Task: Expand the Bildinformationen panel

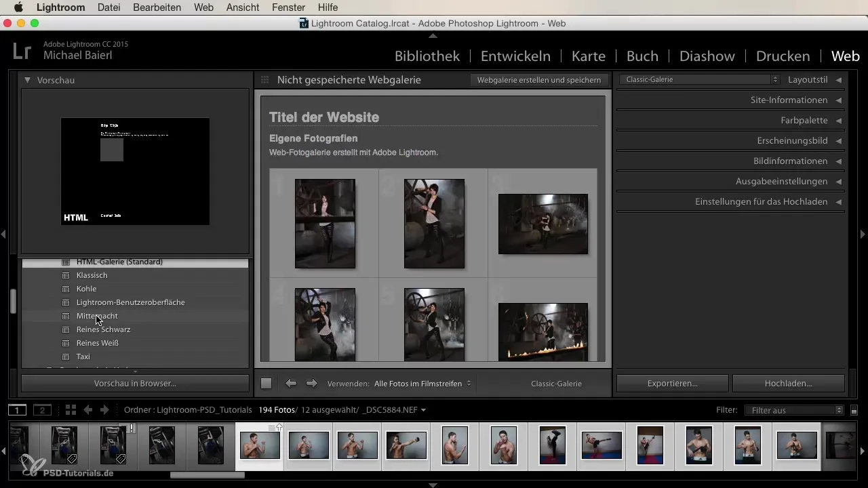Action: pos(839,161)
